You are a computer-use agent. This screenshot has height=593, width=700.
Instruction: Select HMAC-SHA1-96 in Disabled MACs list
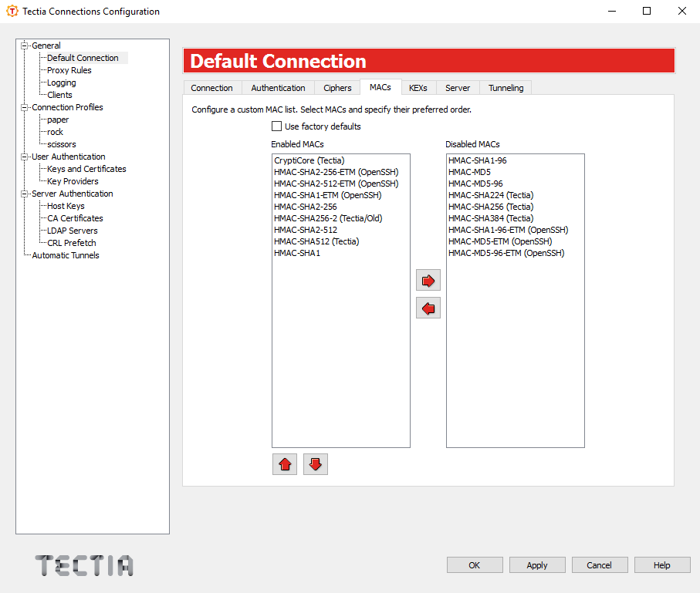(478, 160)
